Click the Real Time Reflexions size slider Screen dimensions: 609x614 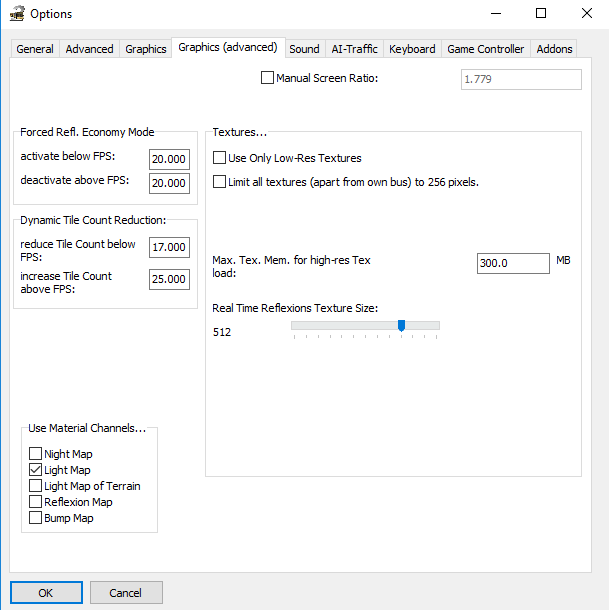[x=365, y=326]
